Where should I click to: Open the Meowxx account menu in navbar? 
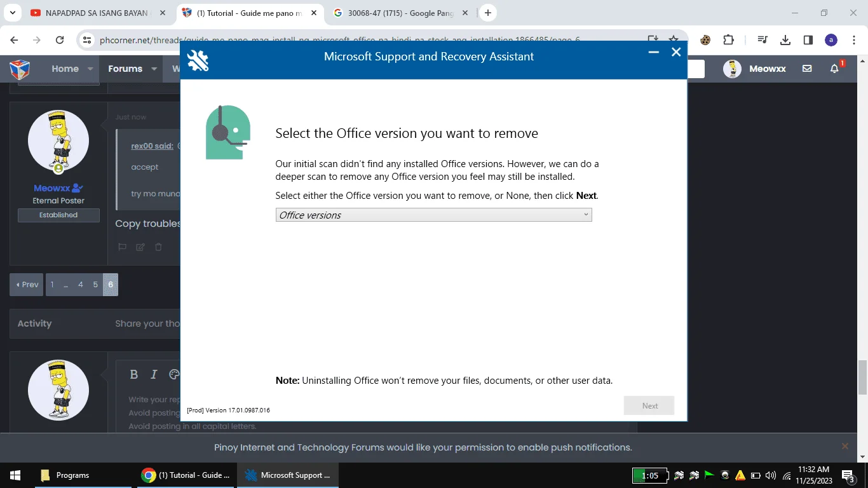(x=754, y=69)
